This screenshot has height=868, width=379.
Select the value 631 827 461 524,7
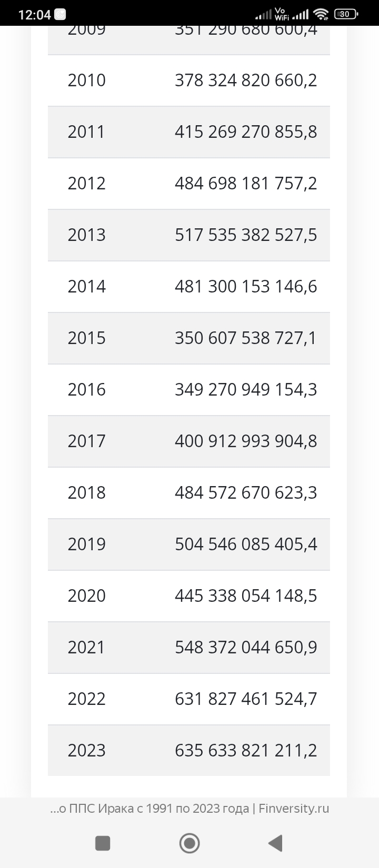pyautogui.click(x=246, y=699)
